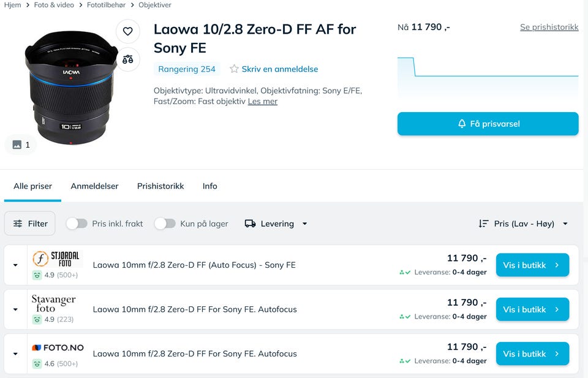Click the review star icon
Screen dimensions: 588x378
pyautogui.click(x=234, y=69)
